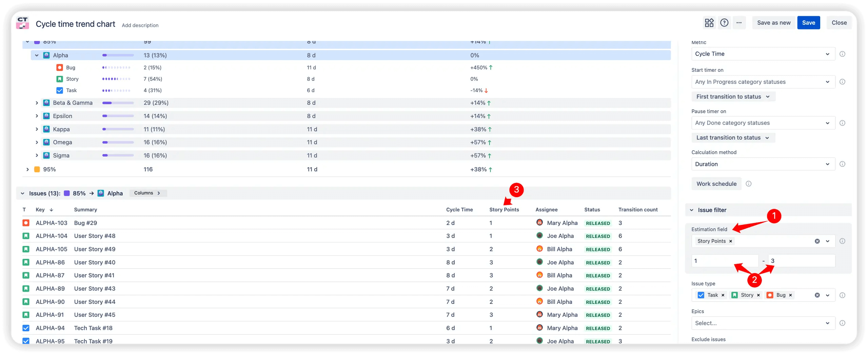Click info icon beside Estimation field

click(x=842, y=241)
